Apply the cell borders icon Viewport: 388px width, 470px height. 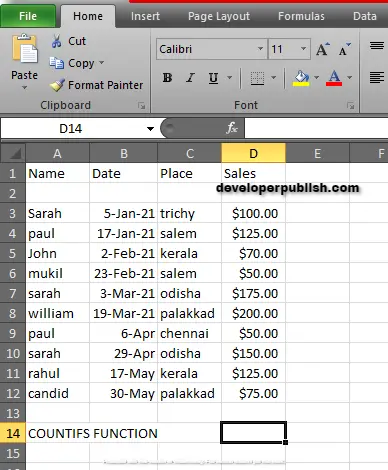click(257, 78)
